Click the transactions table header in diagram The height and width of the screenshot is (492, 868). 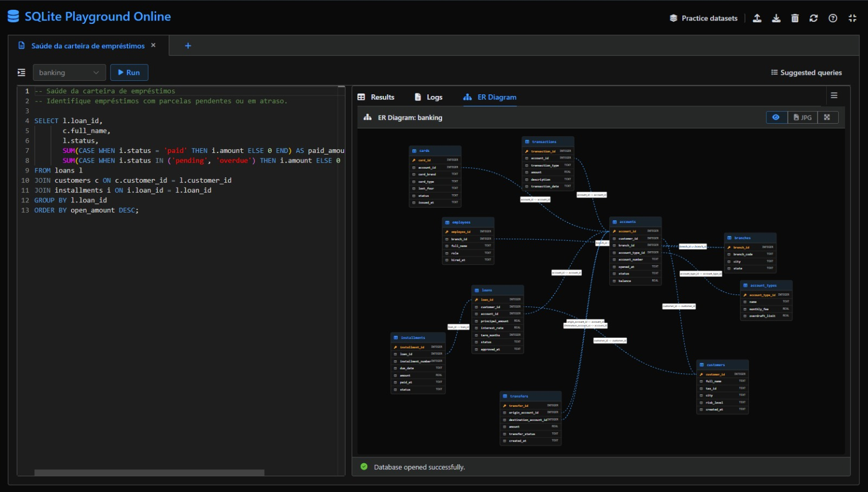pos(548,142)
